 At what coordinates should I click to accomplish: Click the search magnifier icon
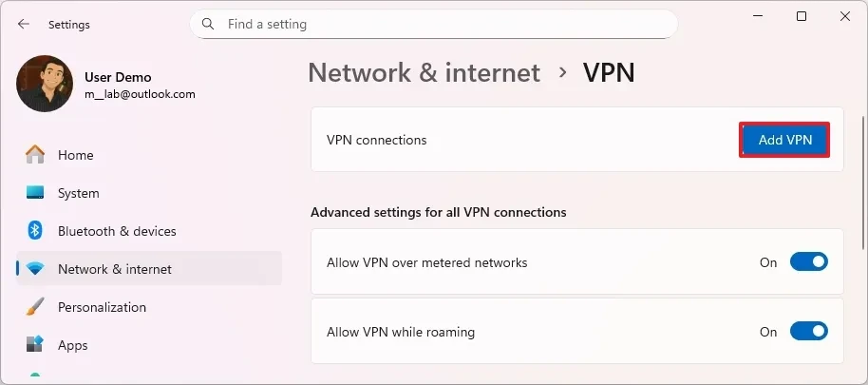[x=209, y=24]
